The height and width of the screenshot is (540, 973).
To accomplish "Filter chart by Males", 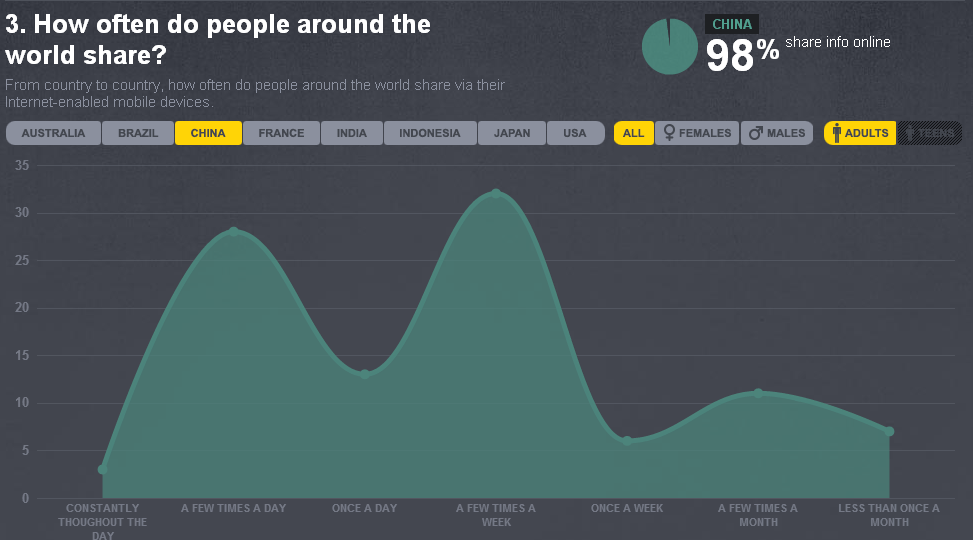I will [x=777, y=133].
